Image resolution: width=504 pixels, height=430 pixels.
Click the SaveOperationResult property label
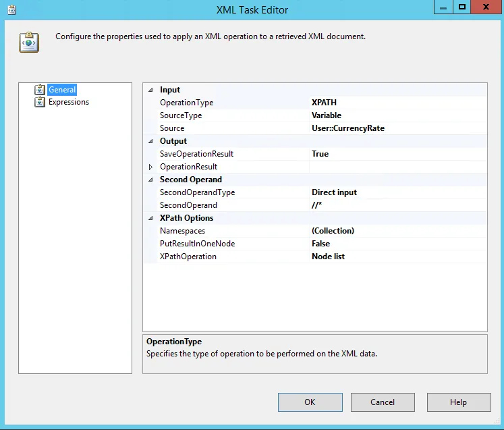tap(196, 154)
